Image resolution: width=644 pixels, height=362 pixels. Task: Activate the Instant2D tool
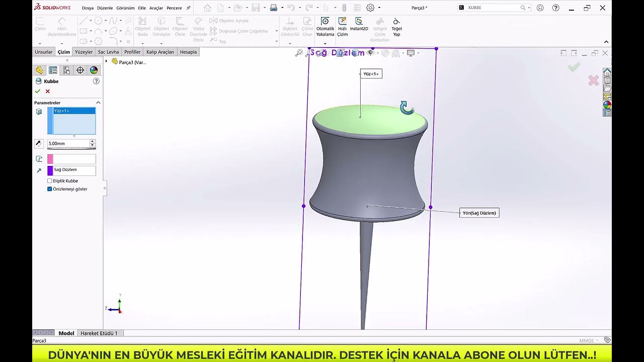(359, 25)
